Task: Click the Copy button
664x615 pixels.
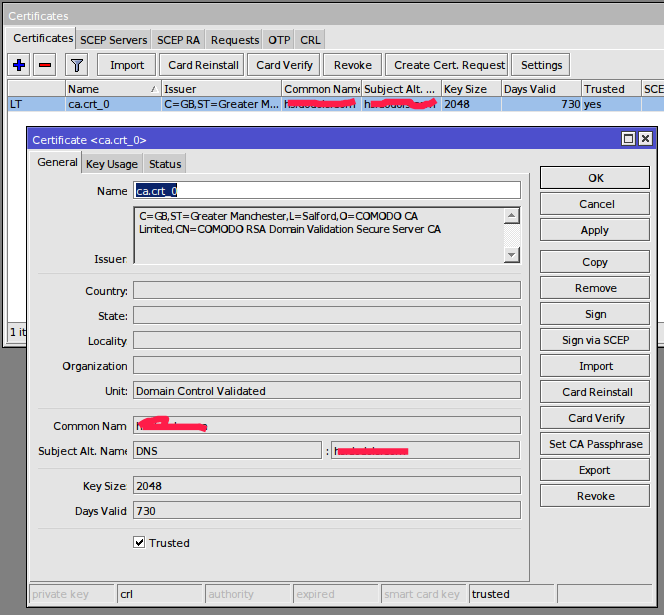Action: tap(595, 262)
